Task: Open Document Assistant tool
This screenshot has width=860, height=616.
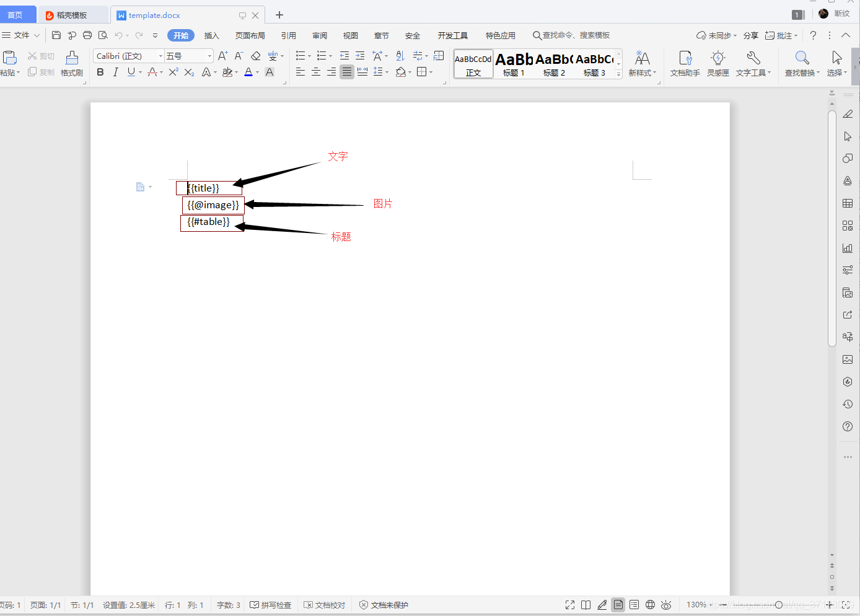Action: 685,64
